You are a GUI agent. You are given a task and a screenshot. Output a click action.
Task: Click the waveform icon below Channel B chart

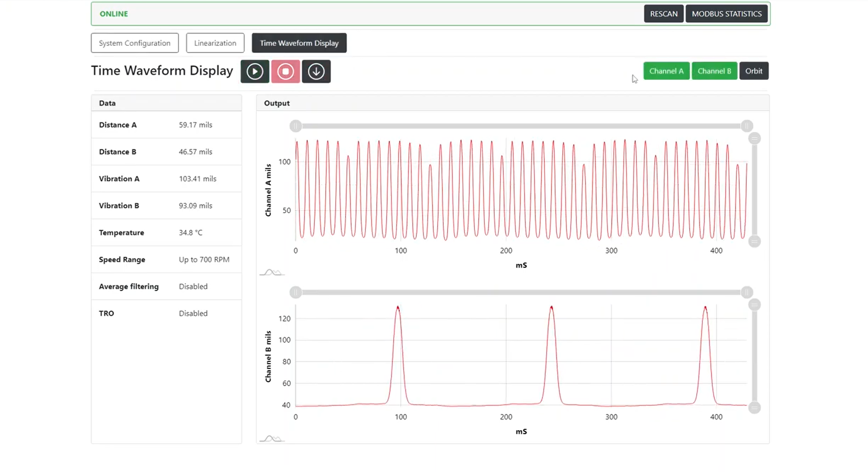tap(272, 438)
